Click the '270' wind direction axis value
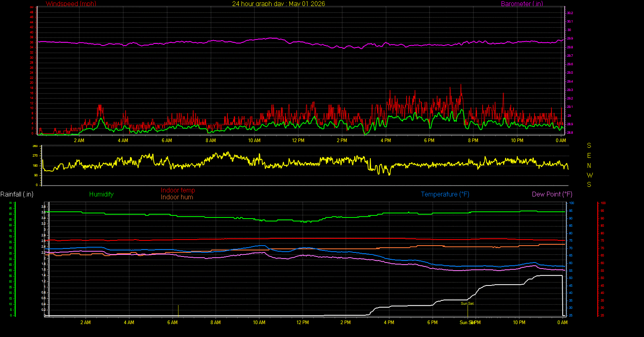The width and height of the screenshot is (644, 337). point(35,155)
